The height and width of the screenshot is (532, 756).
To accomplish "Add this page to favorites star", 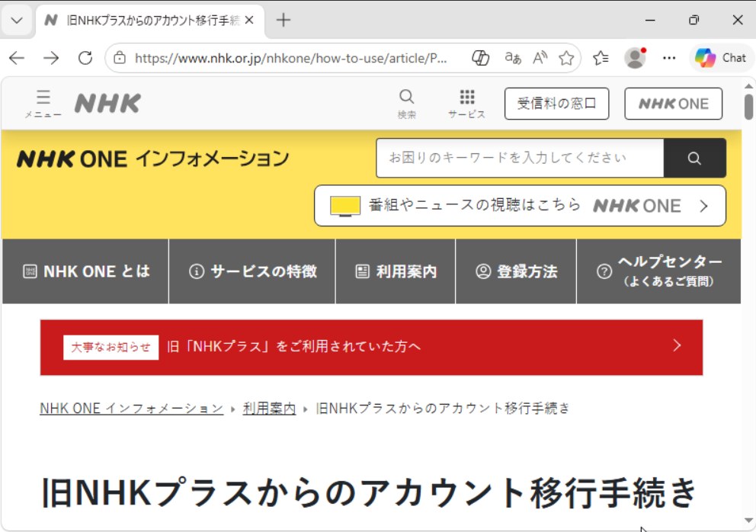I will click(x=566, y=59).
